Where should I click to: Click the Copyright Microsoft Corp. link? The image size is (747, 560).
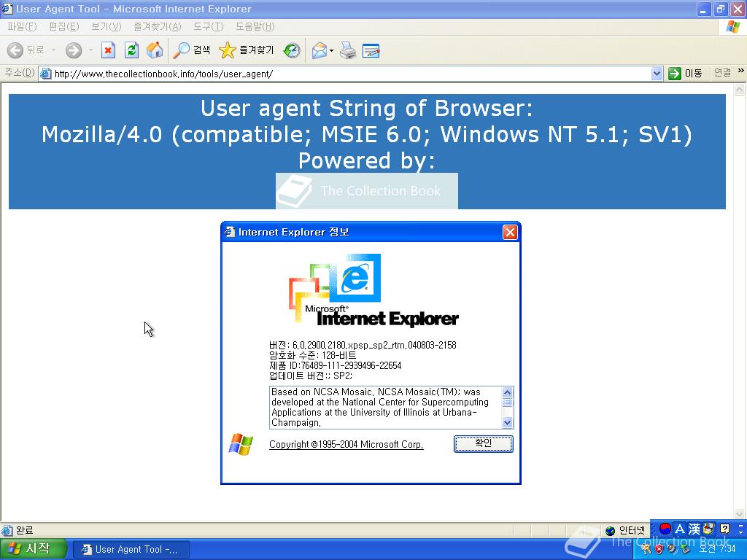click(347, 444)
